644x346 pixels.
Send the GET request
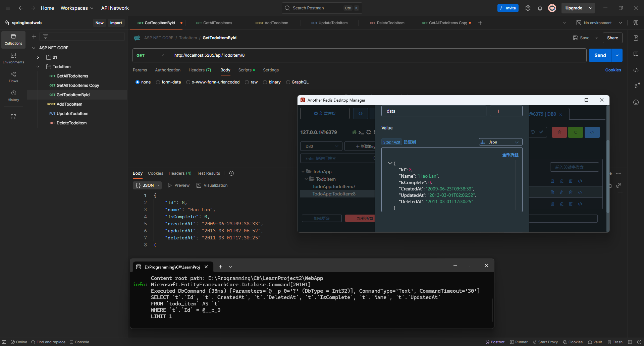point(600,55)
